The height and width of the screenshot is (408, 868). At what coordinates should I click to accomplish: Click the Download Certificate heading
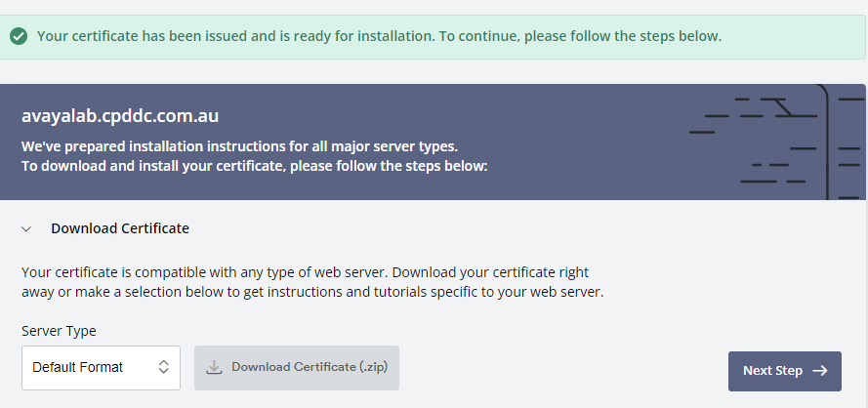pyautogui.click(x=120, y=228)
